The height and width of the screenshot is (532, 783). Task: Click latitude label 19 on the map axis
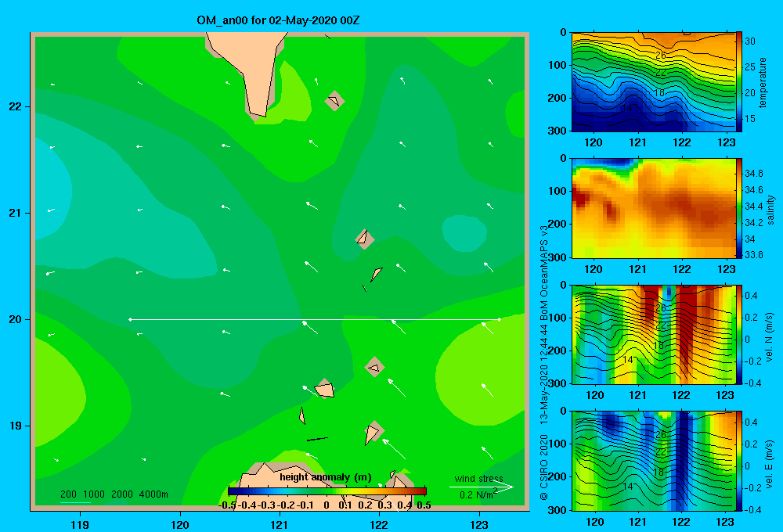pyautogui.click(x=15, y=426)
